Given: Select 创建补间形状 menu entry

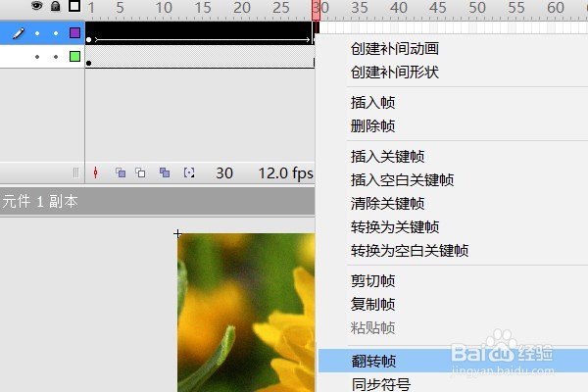Looking at the screenshot, I should 395,73.
